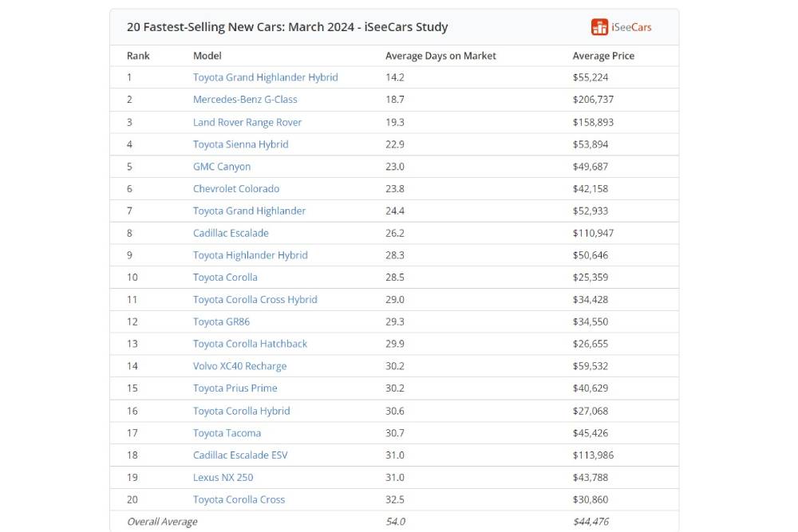Open the Toyota Tacoma link
The height and width of the screenshot is (532, 798).
(x=227, y=433)
